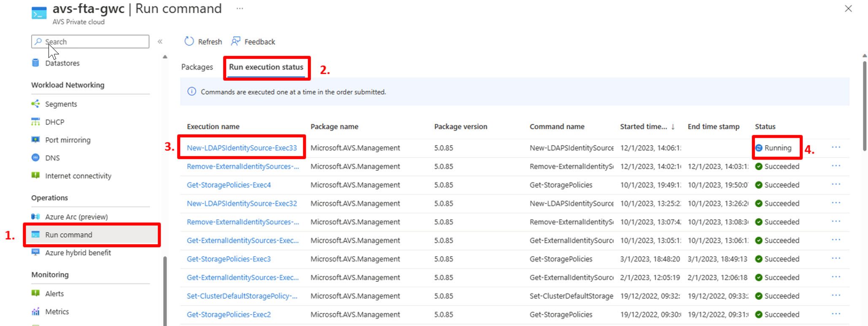Click the Running status icon for Exec33
The height and width of the screenshot is (326, 868).
(x=759, y=148)
